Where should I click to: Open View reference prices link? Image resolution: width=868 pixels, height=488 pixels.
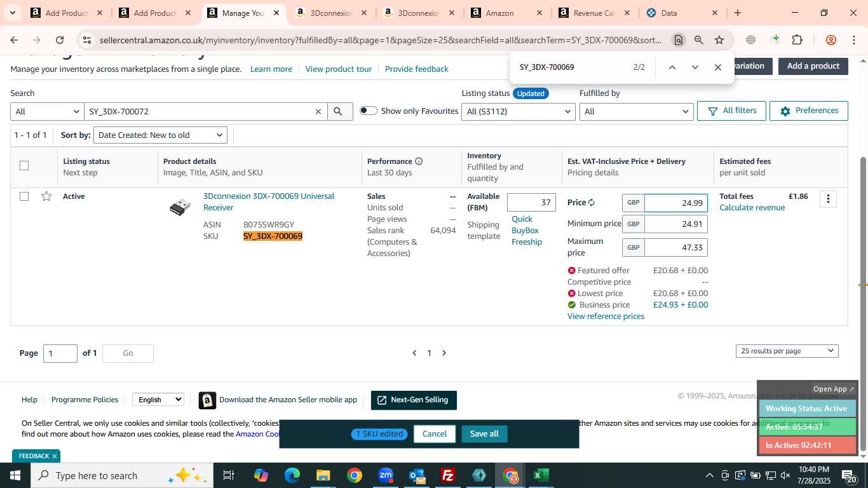coord(606,316)
